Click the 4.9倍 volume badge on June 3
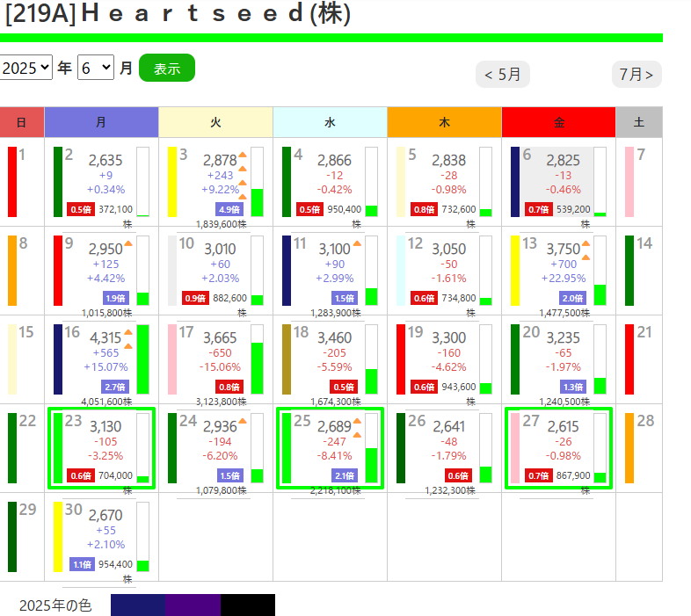Image resolution: width=691 pixels, height=616 pixels. tap(229, 209)
